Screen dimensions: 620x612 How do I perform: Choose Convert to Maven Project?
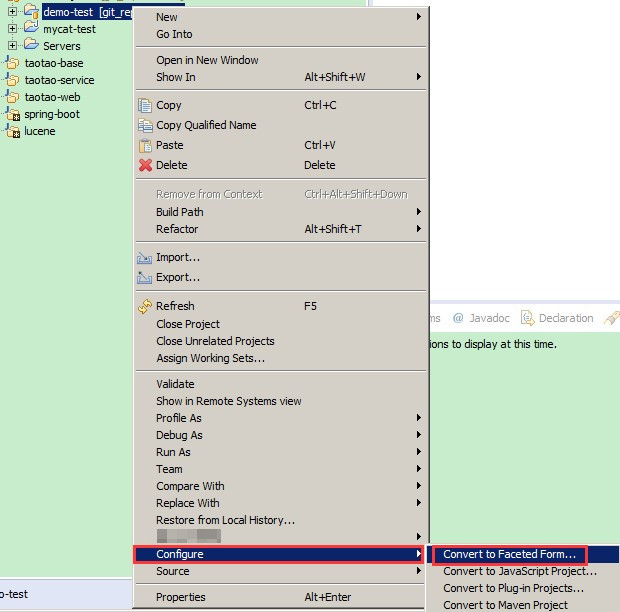505,605
